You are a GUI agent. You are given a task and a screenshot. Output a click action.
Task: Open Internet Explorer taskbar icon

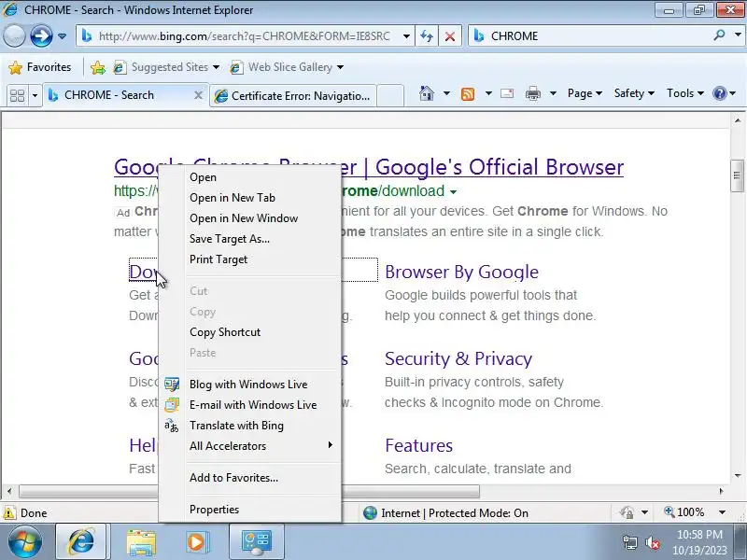point(82,542)
